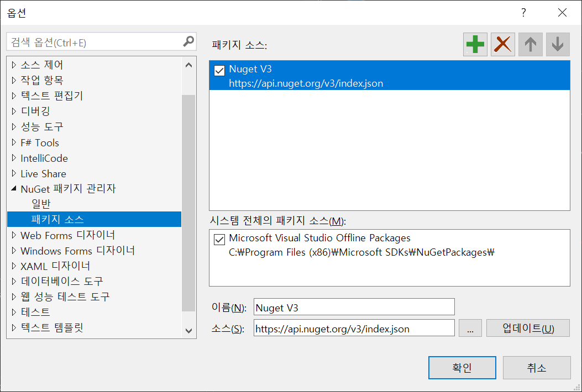Screen dimensions: 582x392
Task: Select the 소스 제어 category label
Action: pyautogui.click(x=42, y=65)
